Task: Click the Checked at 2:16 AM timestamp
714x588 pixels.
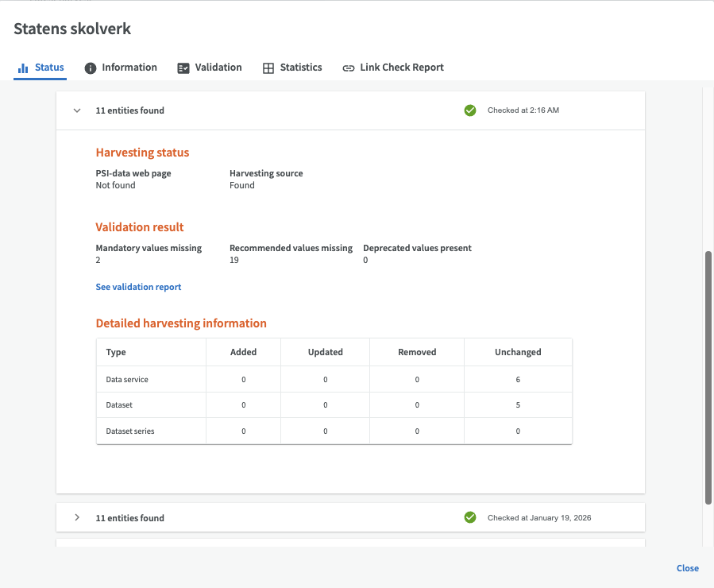Action: pyautogui.click(x=523, y=110)
